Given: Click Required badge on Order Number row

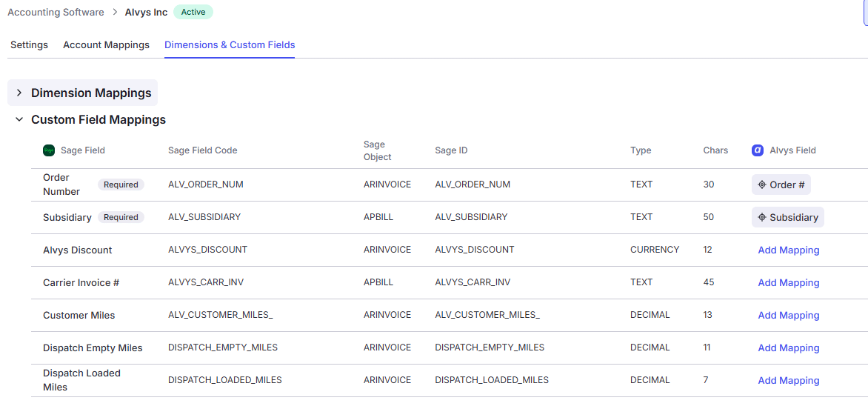Looking at the screenshot, I should 121,184.
